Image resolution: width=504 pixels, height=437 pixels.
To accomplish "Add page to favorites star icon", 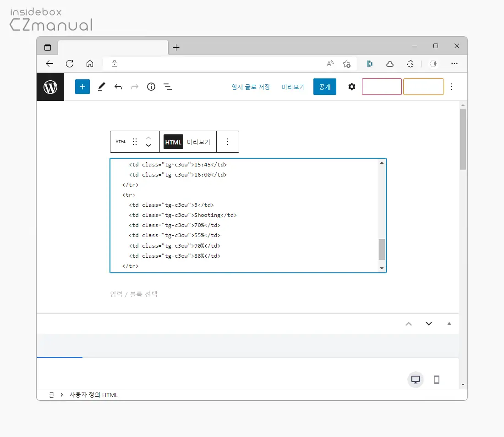I will tap(346, 64).
